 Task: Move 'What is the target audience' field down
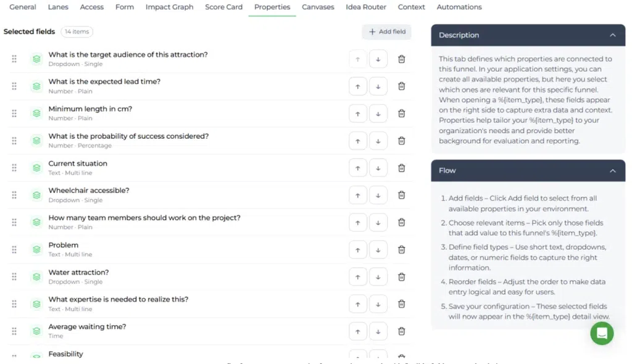378,59
